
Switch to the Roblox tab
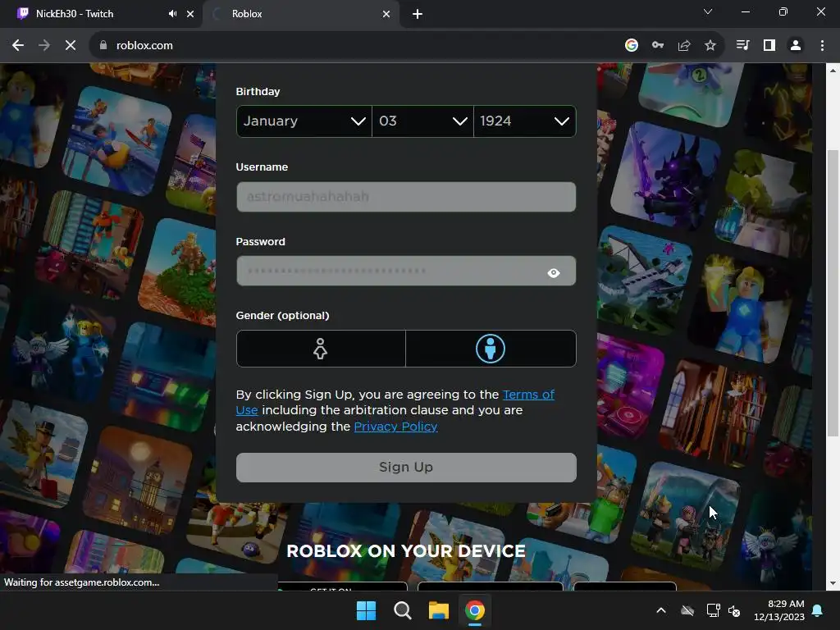pyautogui.click(x=300, y=14)
